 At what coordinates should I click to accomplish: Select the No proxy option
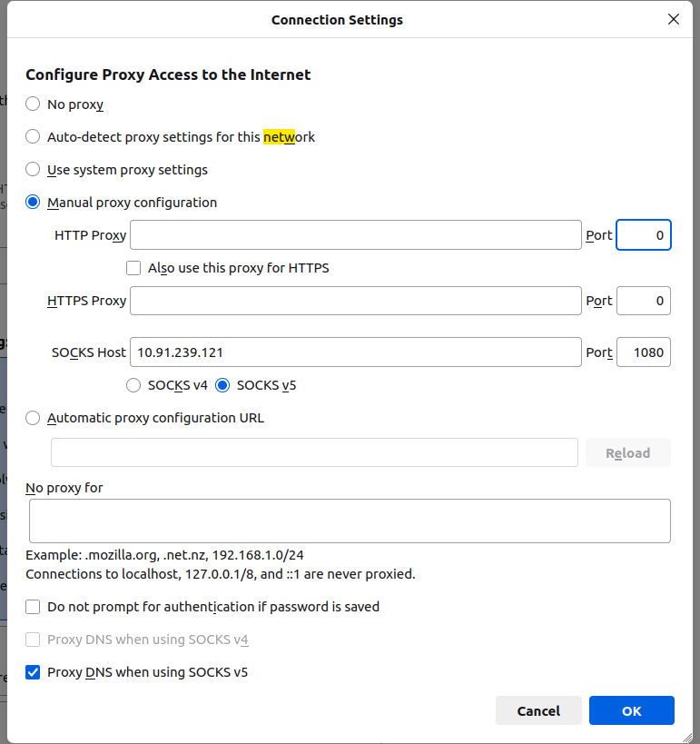(x=34, y=104)
